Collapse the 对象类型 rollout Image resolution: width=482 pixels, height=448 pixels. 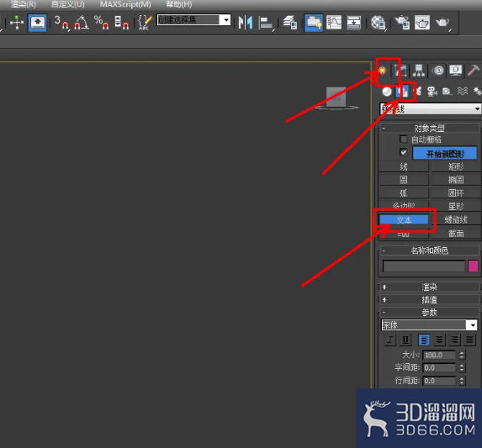430,128
